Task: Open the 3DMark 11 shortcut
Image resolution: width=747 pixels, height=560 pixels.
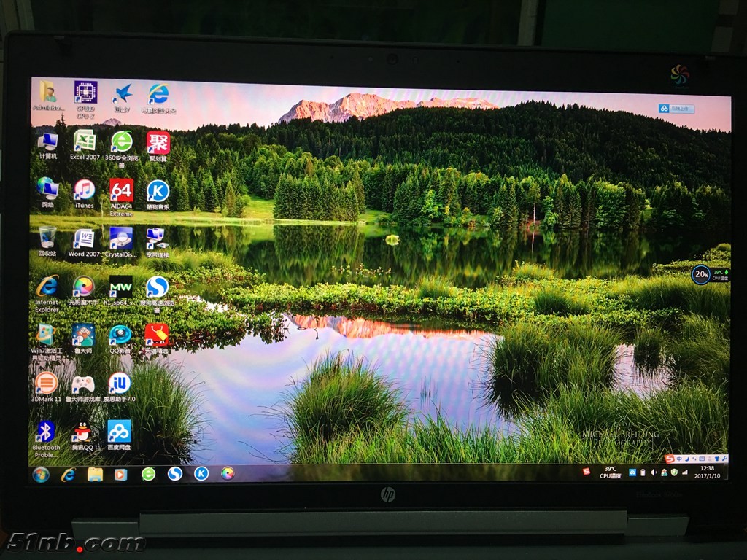Action: pos(46,383)
